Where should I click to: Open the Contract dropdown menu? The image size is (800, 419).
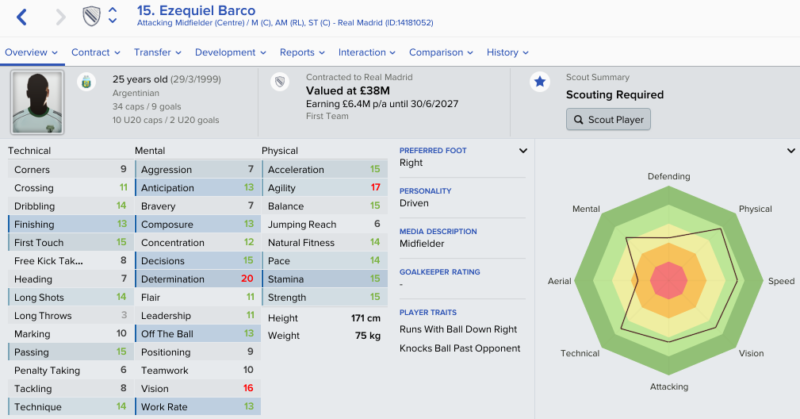[96, 53]
